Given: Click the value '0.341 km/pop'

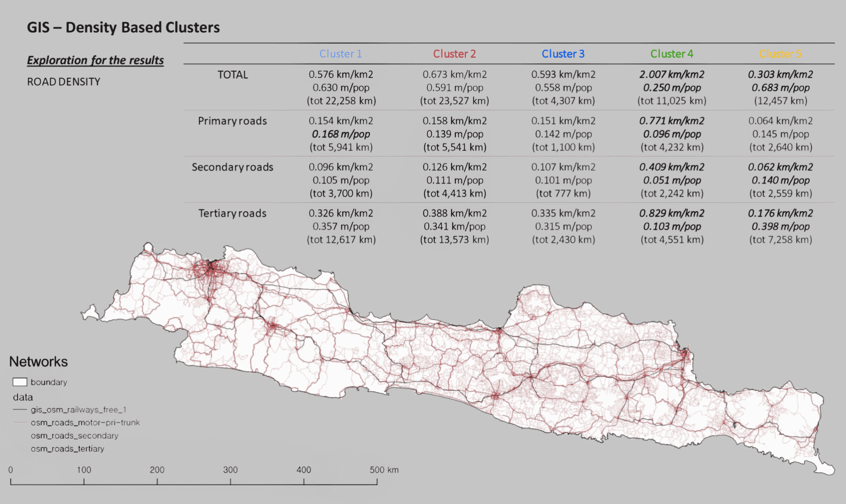Looking at the screenshot, I should pos(455,227).
